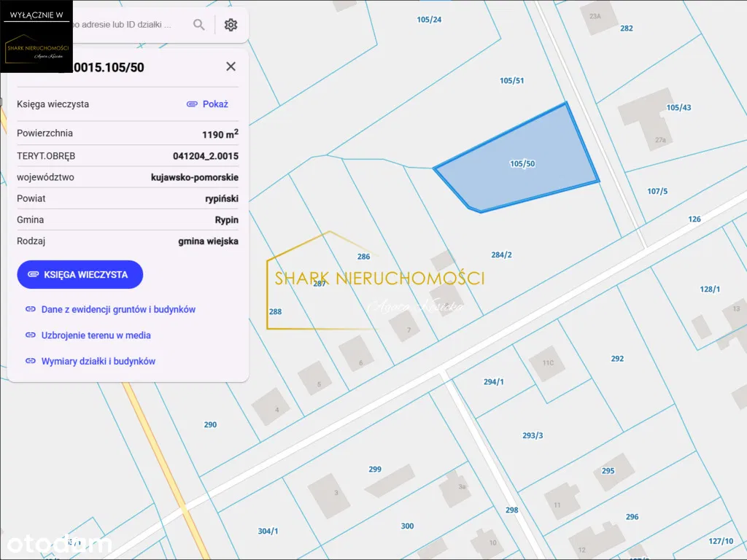Click the Powiat value rypiński

222,198
